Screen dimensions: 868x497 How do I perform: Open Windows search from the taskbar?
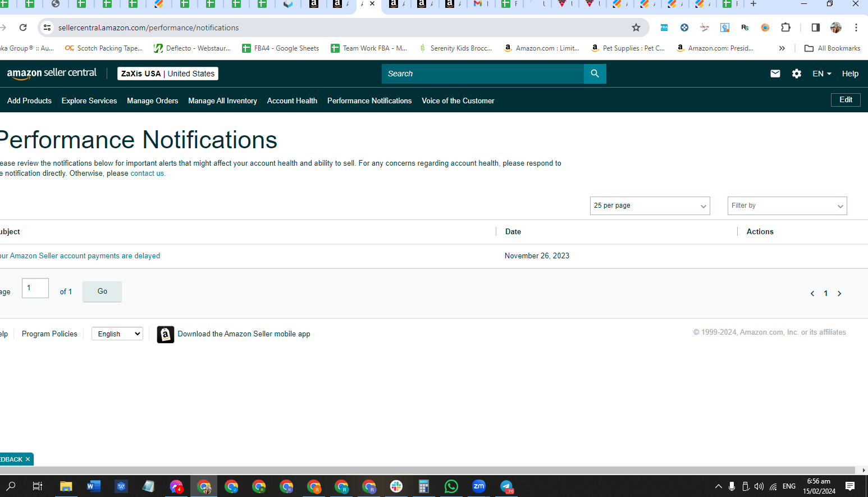click(11, 486)
